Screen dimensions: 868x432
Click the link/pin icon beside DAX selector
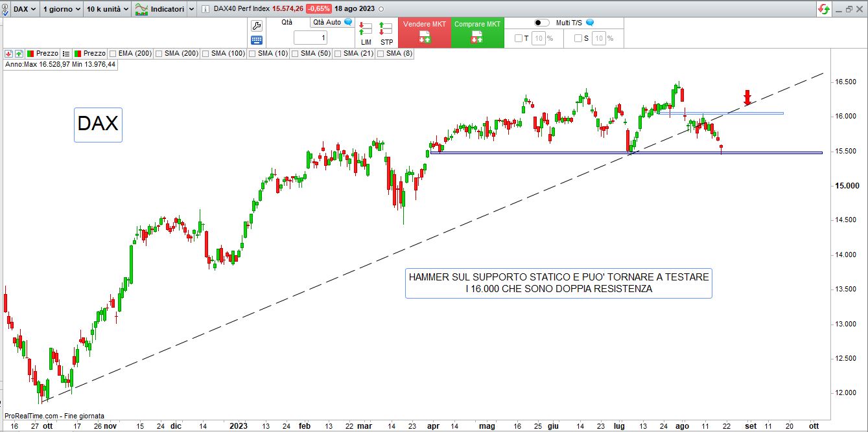coord(5,9)
